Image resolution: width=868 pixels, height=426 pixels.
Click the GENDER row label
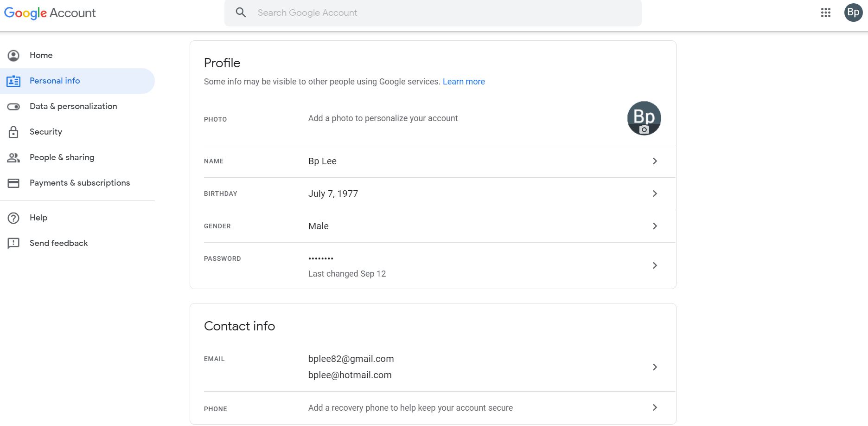click(217, 226)
